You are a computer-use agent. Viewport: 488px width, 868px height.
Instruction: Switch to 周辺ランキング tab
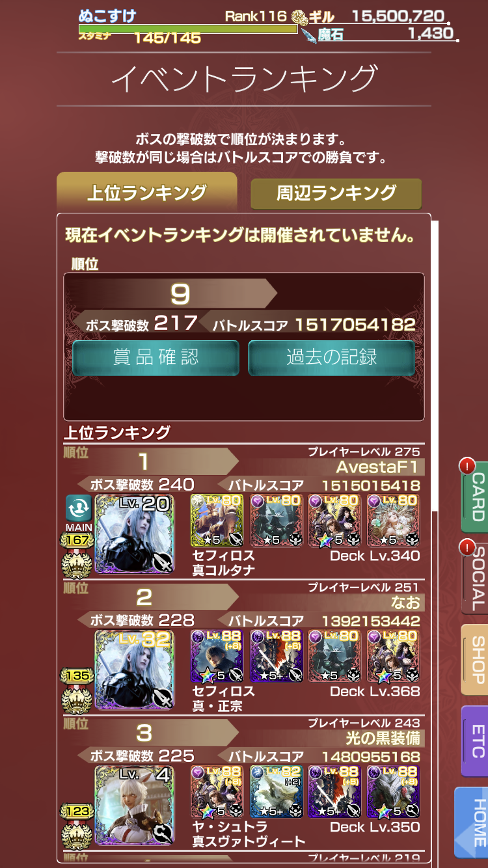[336, 193]
